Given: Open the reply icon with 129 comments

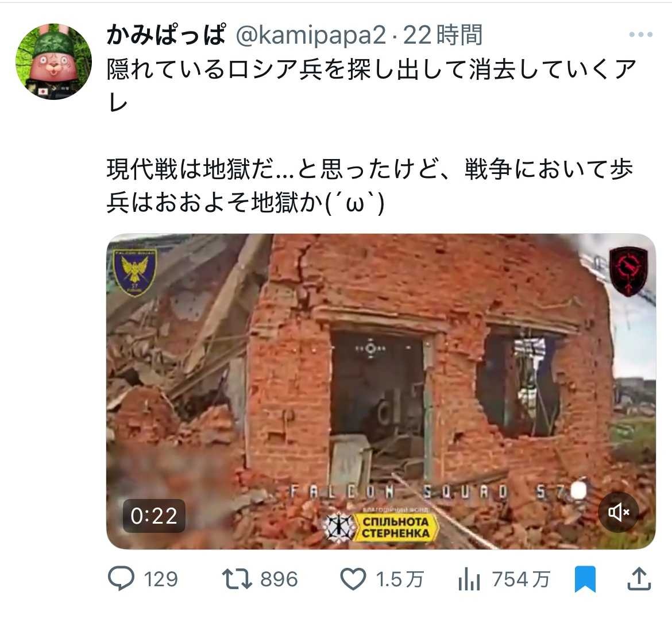Looking at the screenshot, I should (x=121, y=578).
